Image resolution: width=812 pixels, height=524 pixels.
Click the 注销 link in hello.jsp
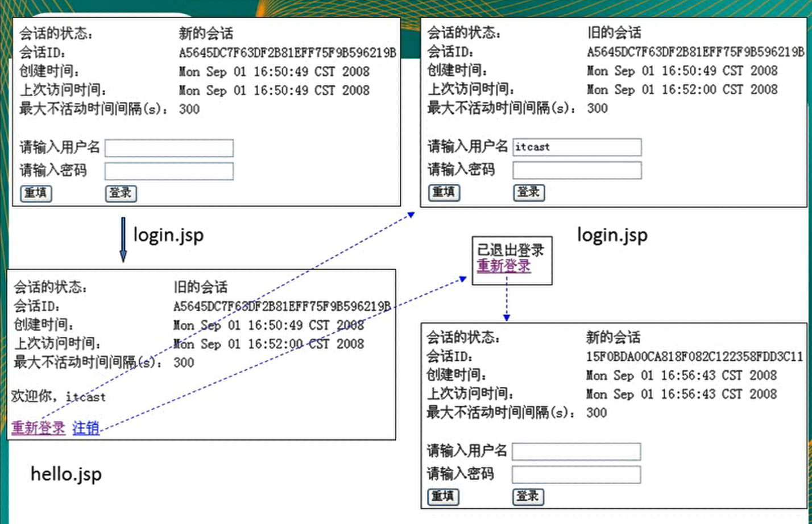85,429
